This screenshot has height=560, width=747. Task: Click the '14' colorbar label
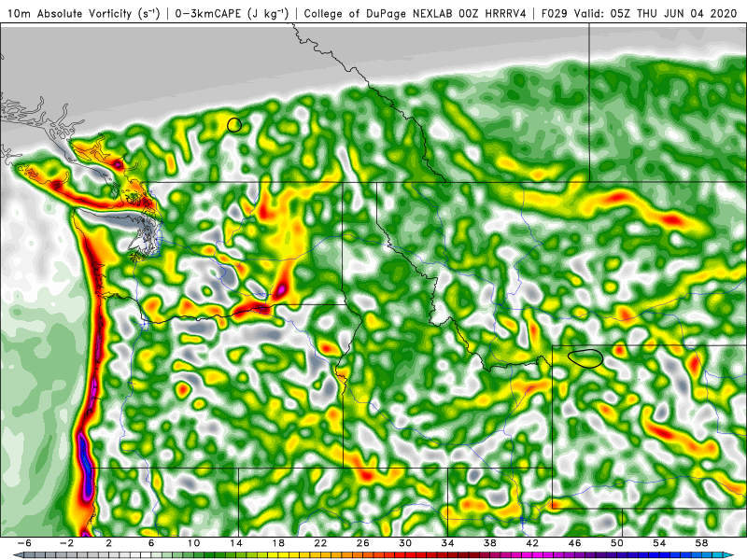[x=236, y=543]
